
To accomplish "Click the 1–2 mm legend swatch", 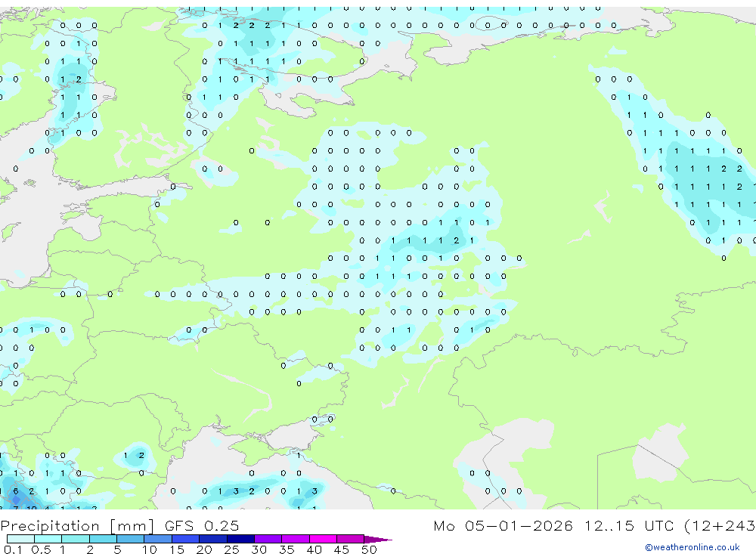I will click(76, 539).
